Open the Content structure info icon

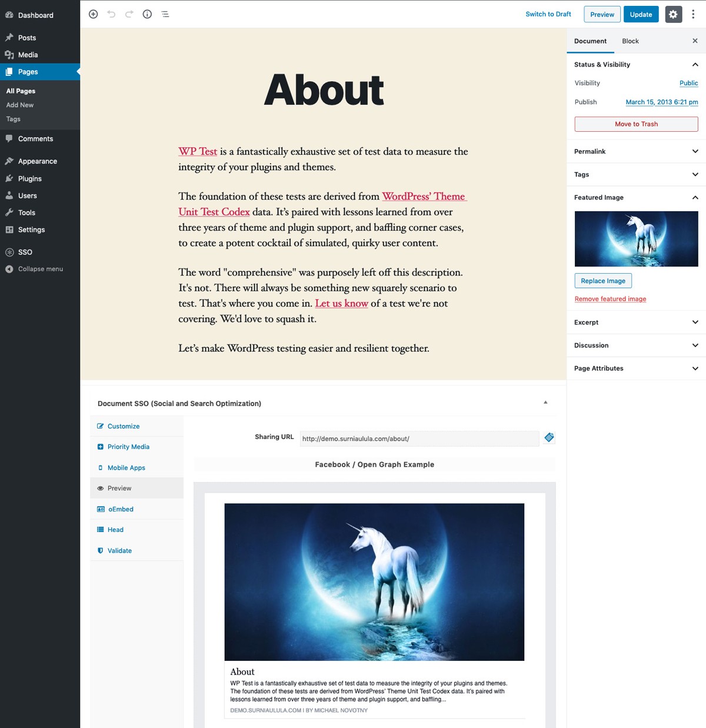click(147, 14)
